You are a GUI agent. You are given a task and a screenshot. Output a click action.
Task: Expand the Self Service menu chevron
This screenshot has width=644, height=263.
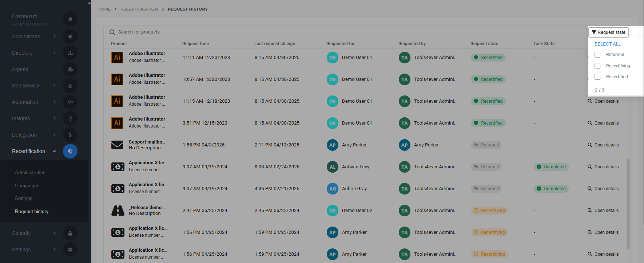click(55, 86)
